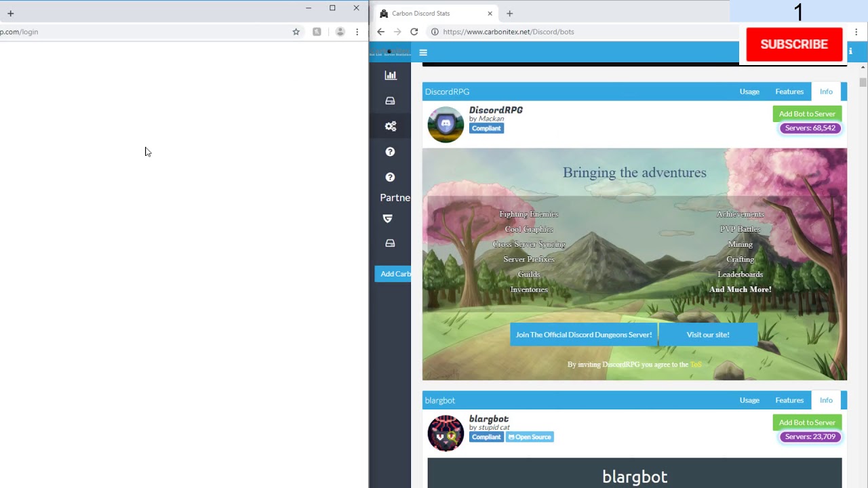Click the Carbonitex logo in page header
Viewport: 868px width, 488px height.
(390, 52)
